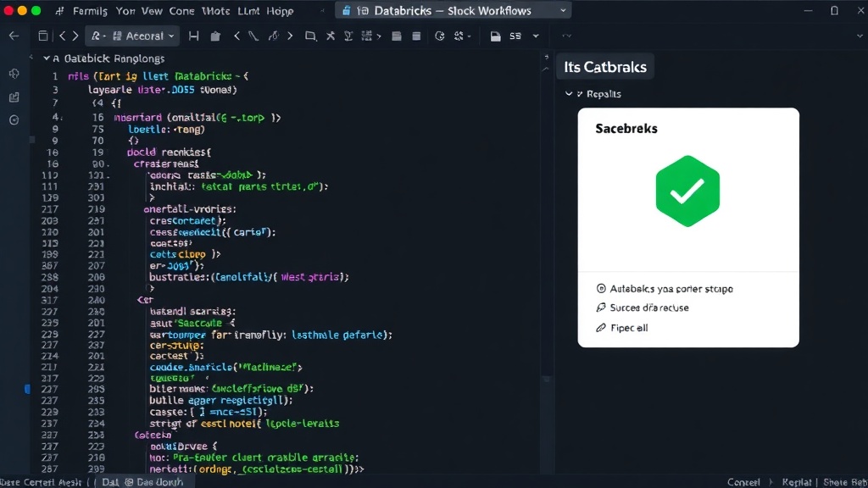Click the Sacebreks card heading
The height and width of the screenshot is (488, 868).
coord(626,129)
